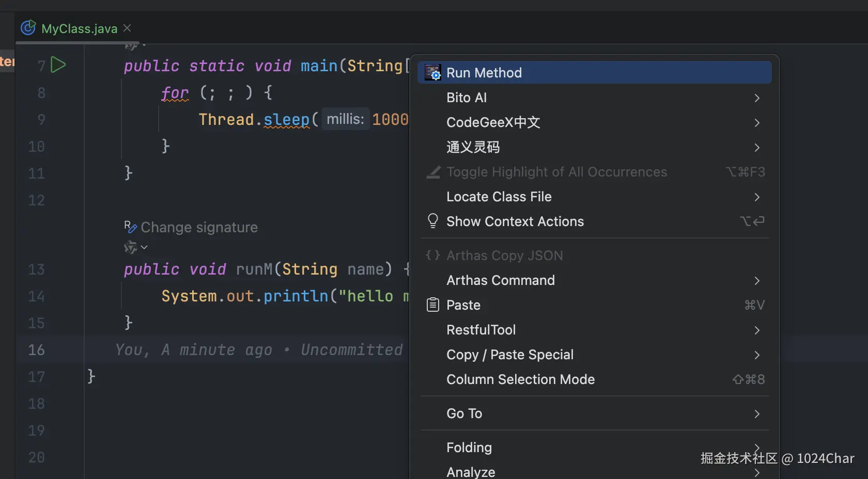Click the lightbulb Show Context Actions icon
This screenshot has height=479, width=868.
tap(433, 221)
